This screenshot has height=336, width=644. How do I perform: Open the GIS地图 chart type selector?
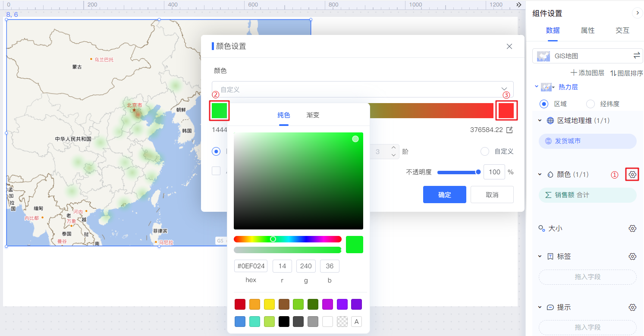pos(587,56)
